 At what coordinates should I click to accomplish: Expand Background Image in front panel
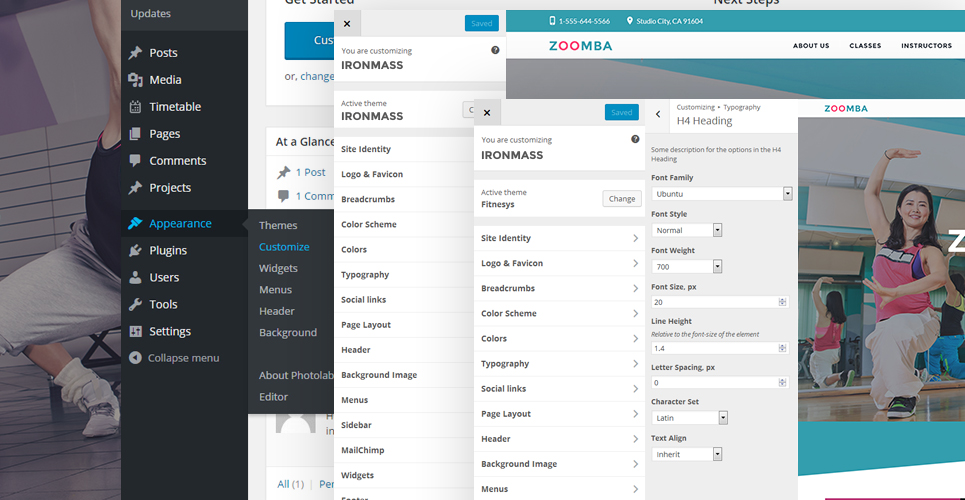coord(559,464)
